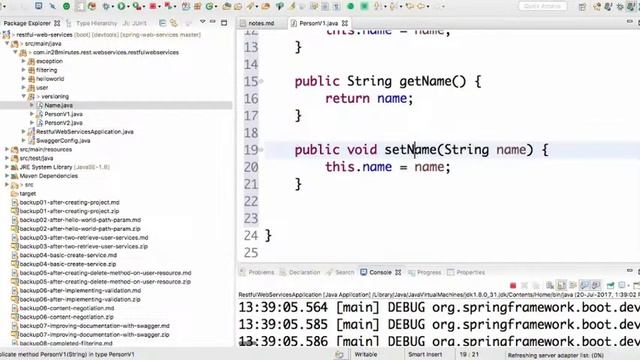Select Maven Dependencies entry

[x=49, y=176]
